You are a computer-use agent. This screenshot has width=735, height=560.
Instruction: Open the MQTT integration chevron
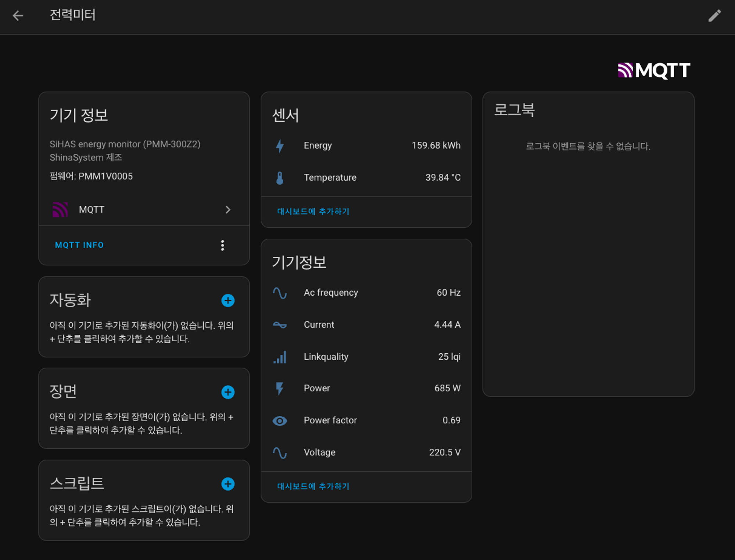pos(228,210)
